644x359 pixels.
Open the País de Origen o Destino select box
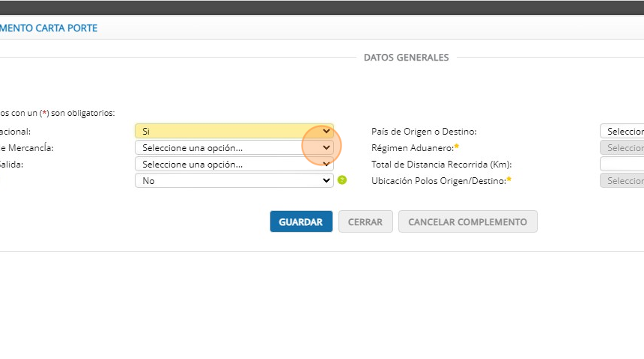tap(622, 131)
